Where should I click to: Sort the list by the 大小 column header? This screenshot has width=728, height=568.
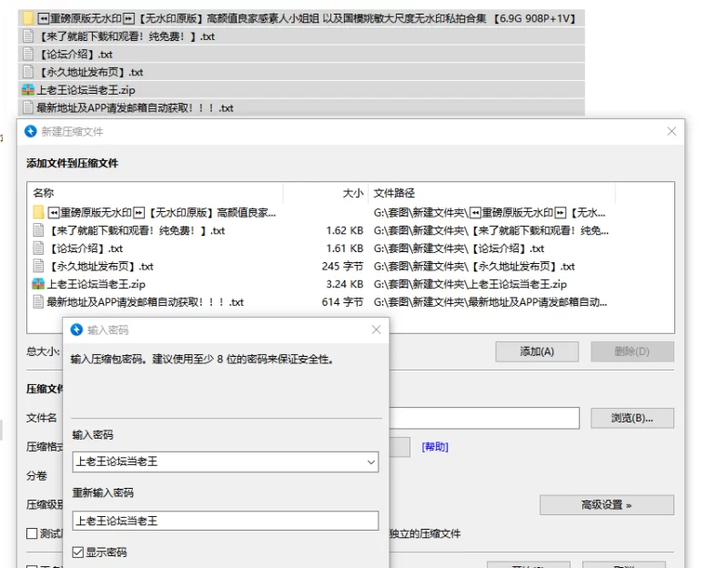pos(352,193)
